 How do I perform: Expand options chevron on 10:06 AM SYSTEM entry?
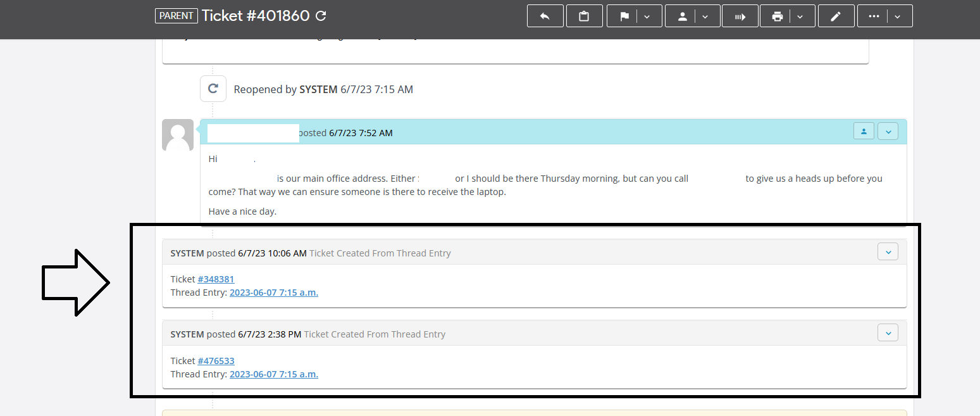pos(888,252)
